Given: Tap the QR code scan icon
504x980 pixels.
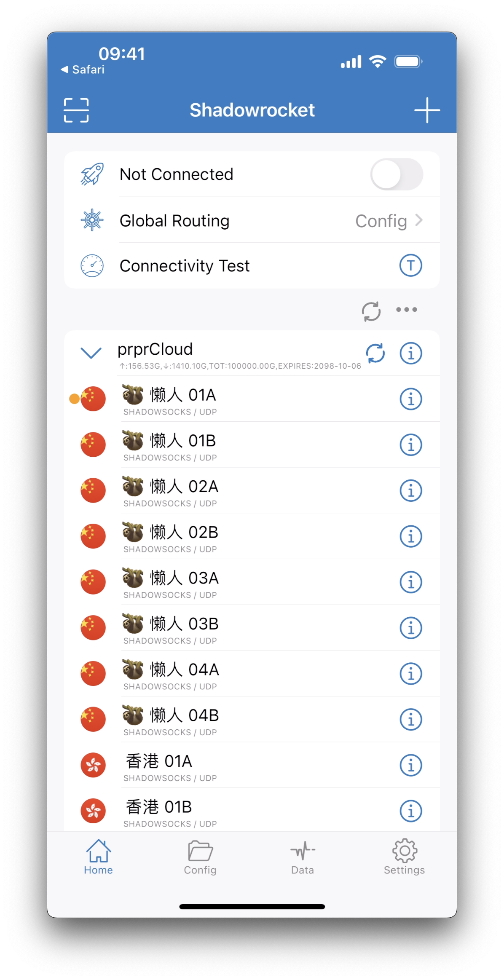Looking at the screenshot, I should pyautogui.click(x=76, y=110).
